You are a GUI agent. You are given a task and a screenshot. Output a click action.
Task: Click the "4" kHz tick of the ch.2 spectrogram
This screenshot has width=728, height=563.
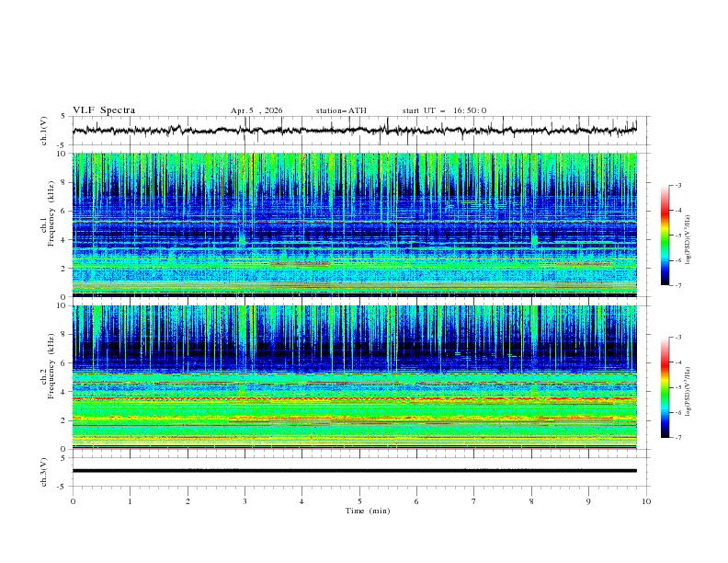click(64, 392)
